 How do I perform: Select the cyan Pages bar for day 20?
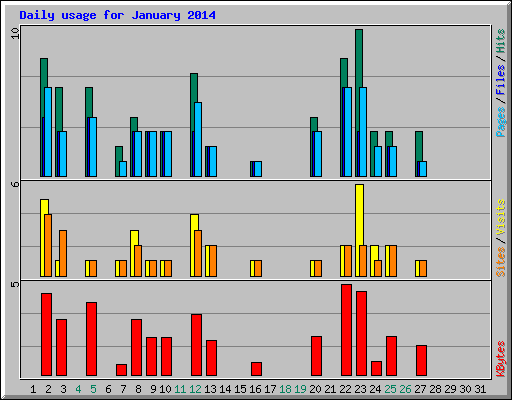318,154
